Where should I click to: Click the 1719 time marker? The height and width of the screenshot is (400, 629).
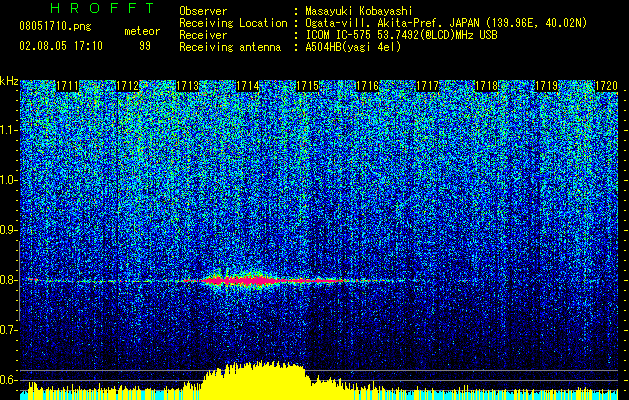pyautogui.click(x=547, y=86)
